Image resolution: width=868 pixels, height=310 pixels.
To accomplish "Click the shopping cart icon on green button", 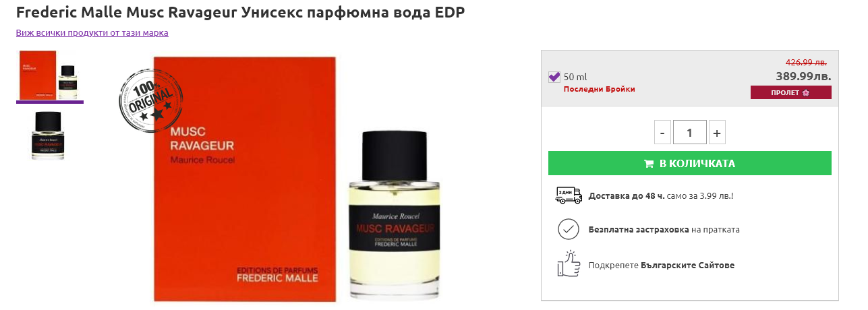I will click(649, 164).
